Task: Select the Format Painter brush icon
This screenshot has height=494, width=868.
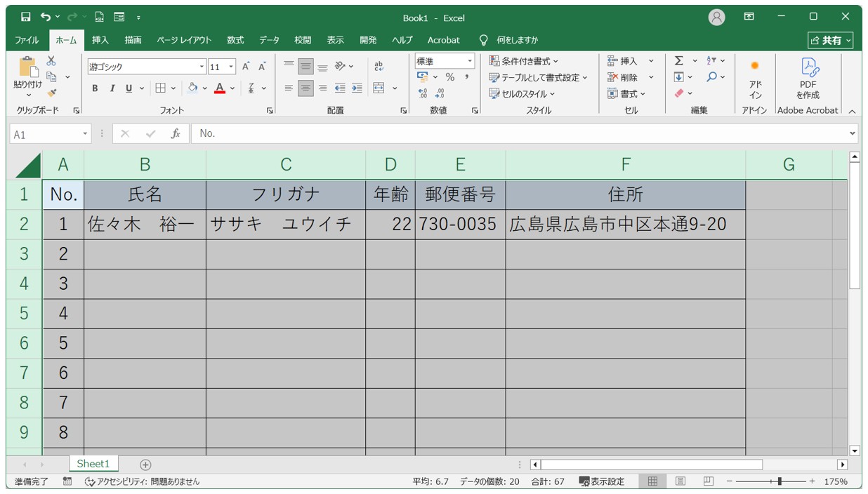Action: (51, 93)
